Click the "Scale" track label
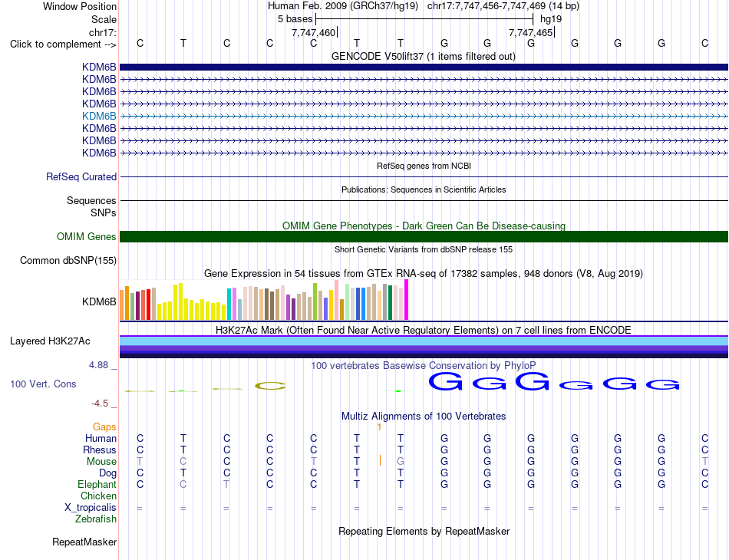This screenshot has width=729, height=560. [104, 19]
